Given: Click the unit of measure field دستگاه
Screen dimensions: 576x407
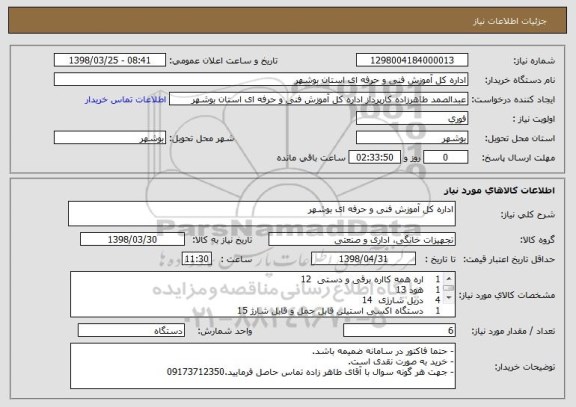Looking at the screenshot, I should pyautogui.click(x=131, y=330).
